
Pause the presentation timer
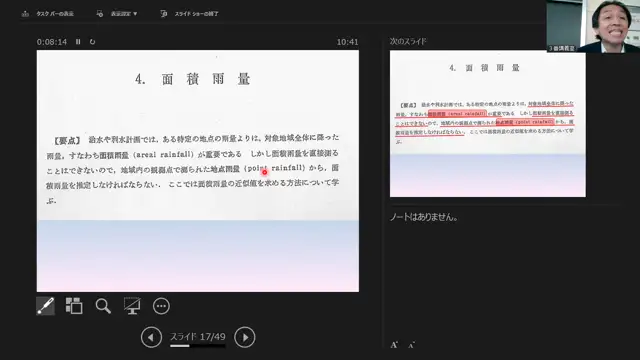click(x=78, y=42)
